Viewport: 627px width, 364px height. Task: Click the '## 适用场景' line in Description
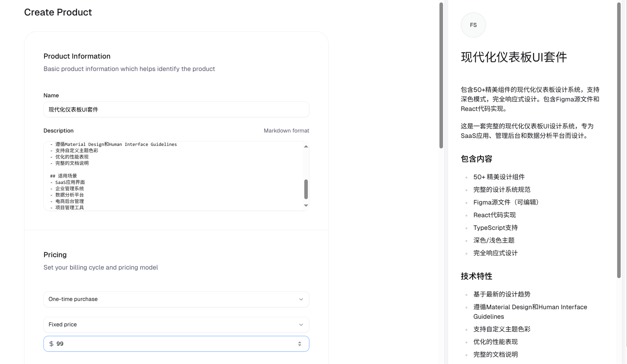click(64, 176)
